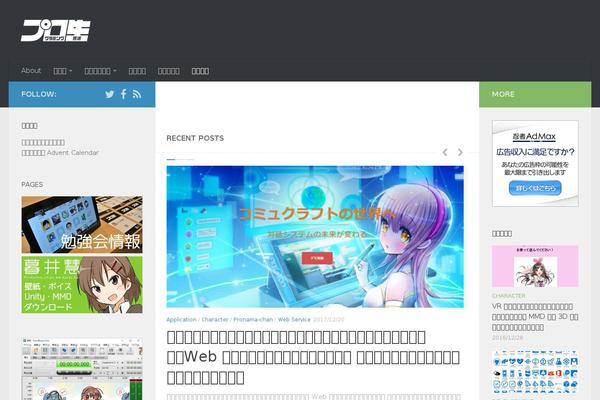Open the Web Service category link

point(294,320)
